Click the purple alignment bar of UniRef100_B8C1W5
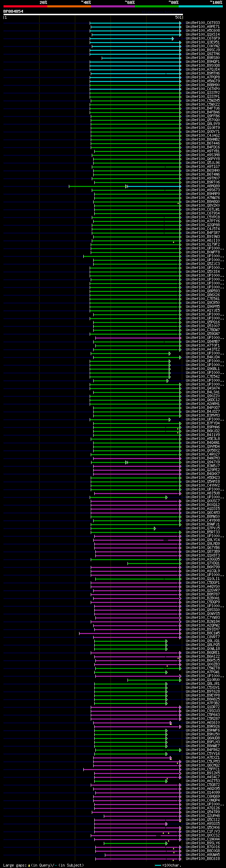This screenshot has width=226, height=868. click(x=130, y=633)
